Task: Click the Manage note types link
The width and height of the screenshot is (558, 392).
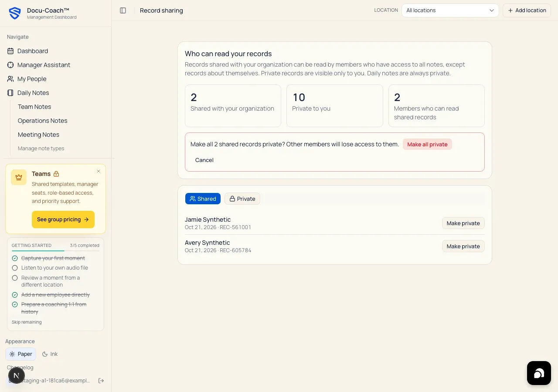Action: [x=41, y=149]
